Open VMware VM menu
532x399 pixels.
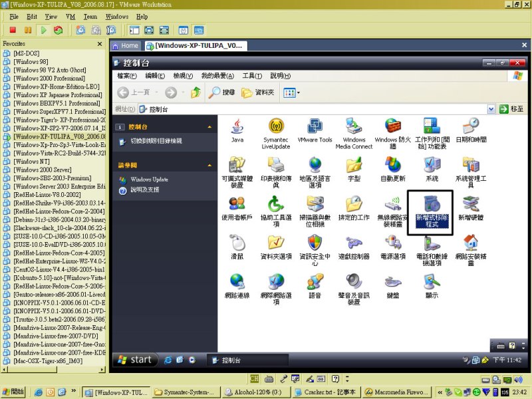point(70,17)
